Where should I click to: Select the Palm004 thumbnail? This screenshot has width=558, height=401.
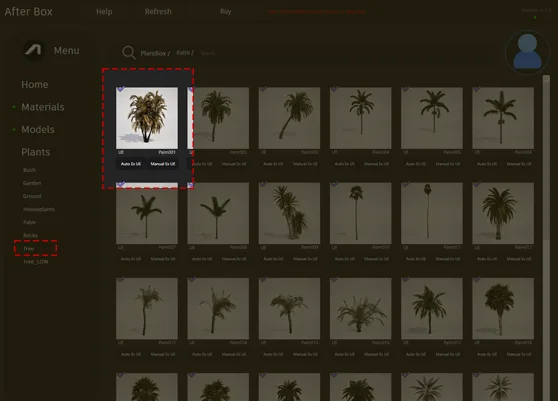pyautogui.click(x=360, y=118)
